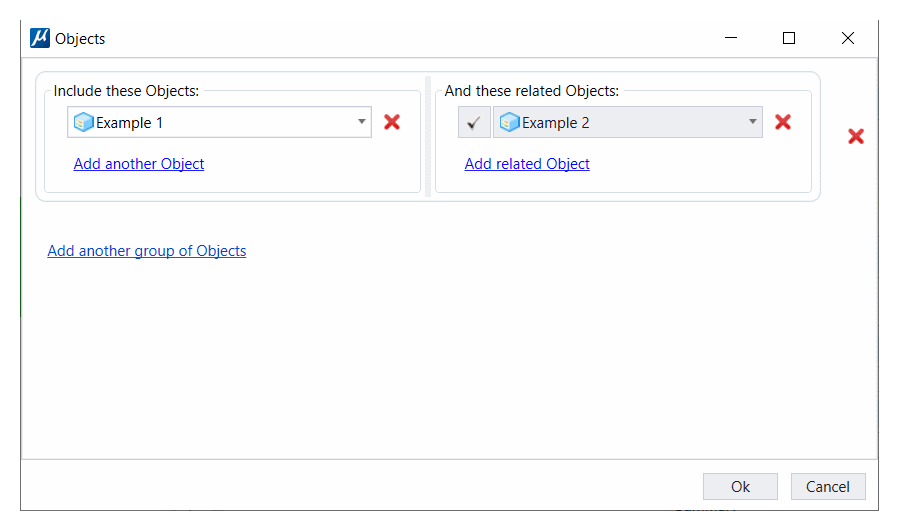
Task: Click the cube icon beside Example 2
Action: 510,123
